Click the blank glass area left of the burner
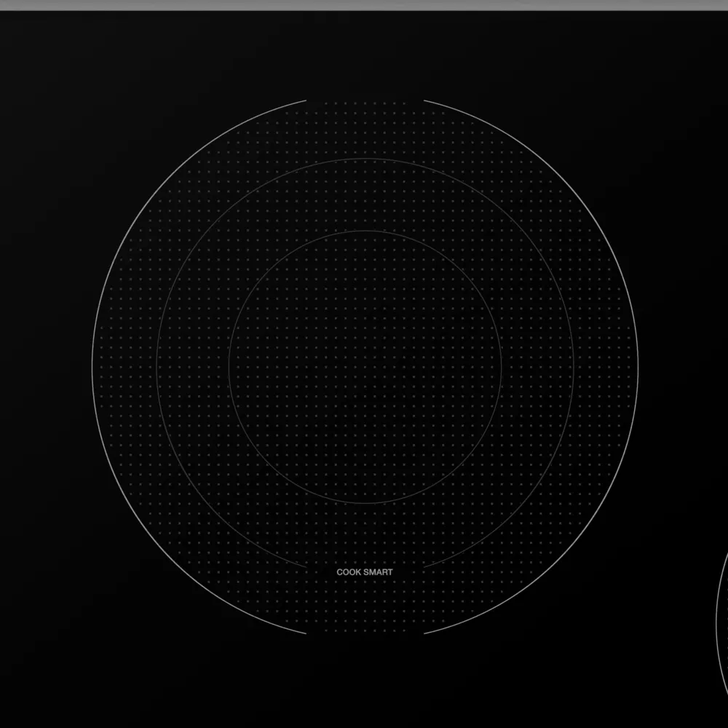Image resolution: width=728 pixels, height=728 pixels. pyautogui.click(x=44, y=364)
